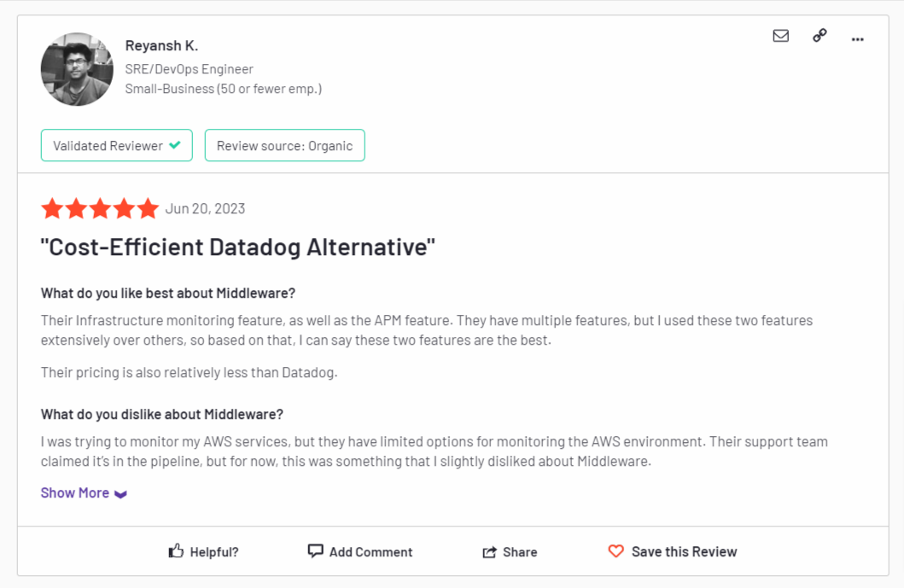The height and width of the screenshot is (588, 904).
Task: Click the Save this Review label
Action: click(x=684, y=551)
